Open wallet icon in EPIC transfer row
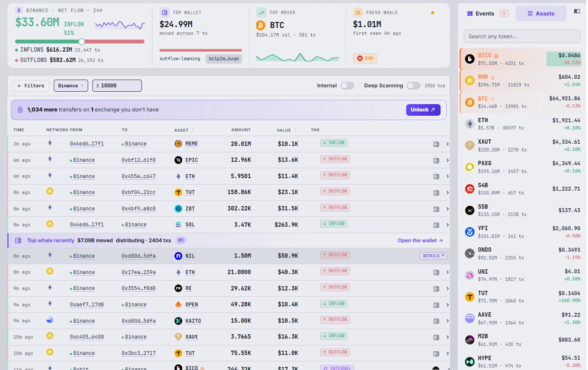 click(436, 160)
